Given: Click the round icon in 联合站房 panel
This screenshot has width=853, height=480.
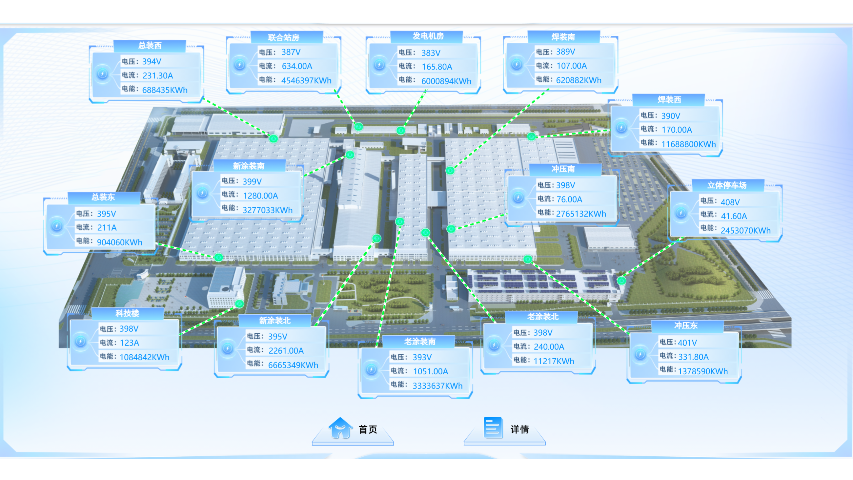Looking at the screenshot, I should [240, 66].
